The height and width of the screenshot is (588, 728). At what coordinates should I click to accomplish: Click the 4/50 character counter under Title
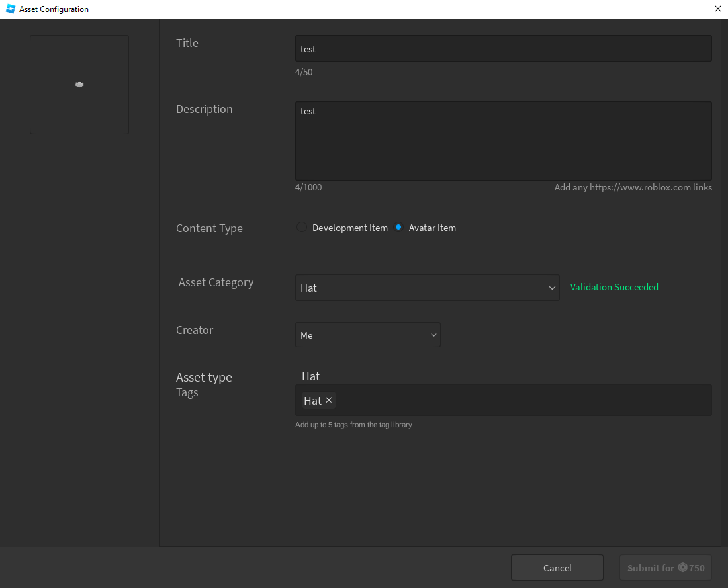click(303, 72)
